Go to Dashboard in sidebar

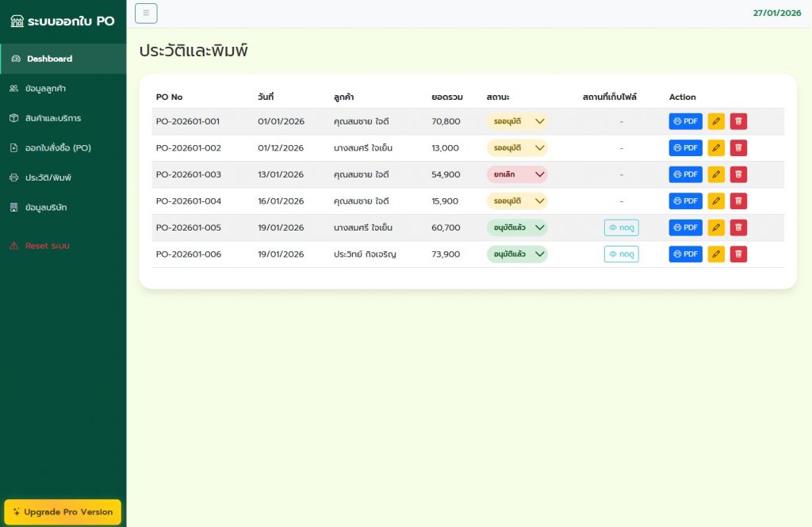click(x=49, y=59)
